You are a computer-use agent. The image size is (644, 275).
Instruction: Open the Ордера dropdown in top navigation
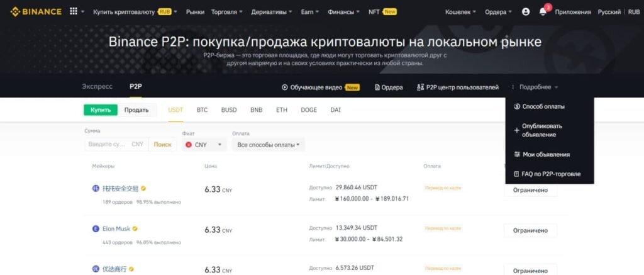click(x=498, y=12)
